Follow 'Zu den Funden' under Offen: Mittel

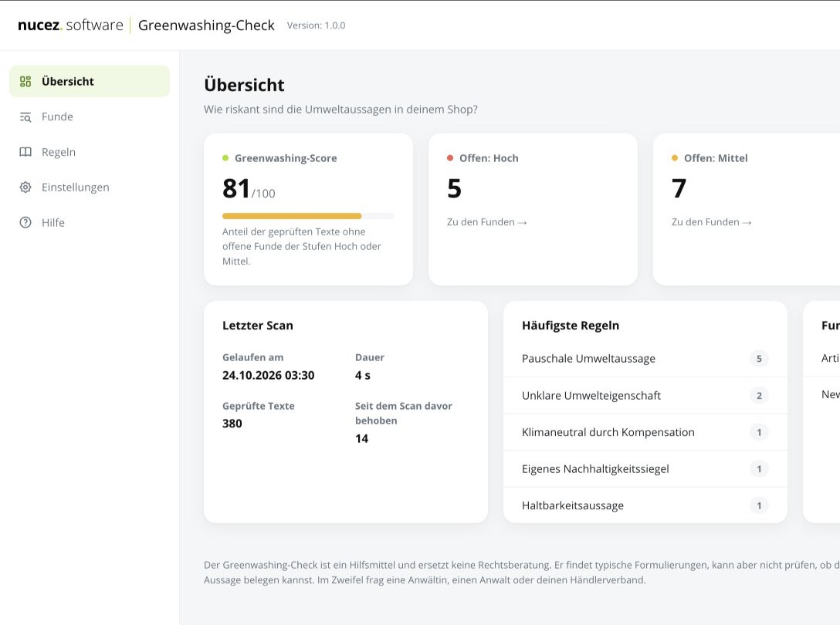711,222
